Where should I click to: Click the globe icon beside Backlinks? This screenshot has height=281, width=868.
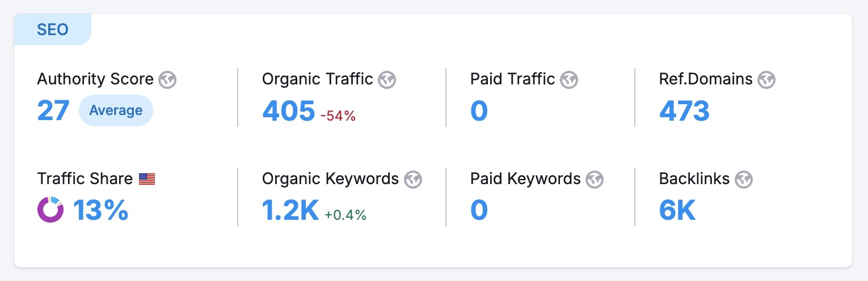pos(743,180)
